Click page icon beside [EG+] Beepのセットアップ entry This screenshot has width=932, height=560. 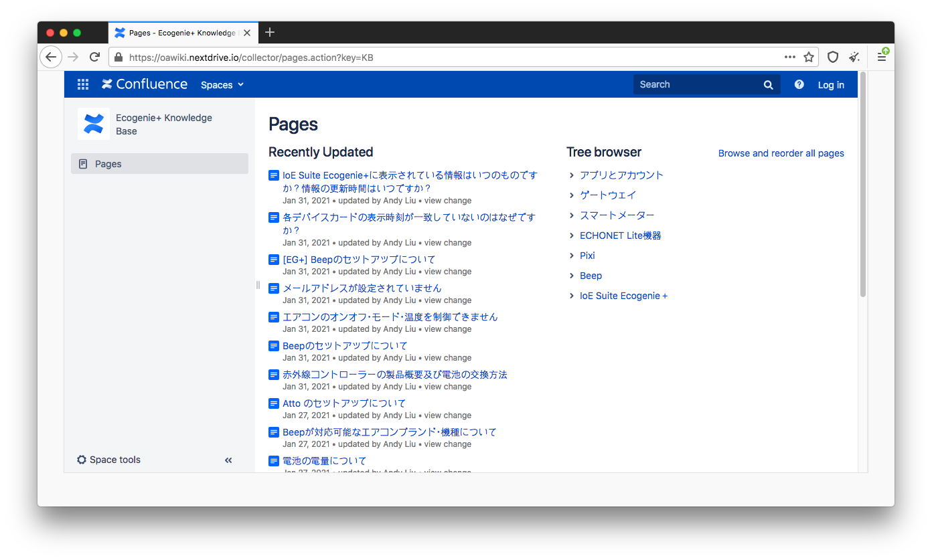[274, 260]
